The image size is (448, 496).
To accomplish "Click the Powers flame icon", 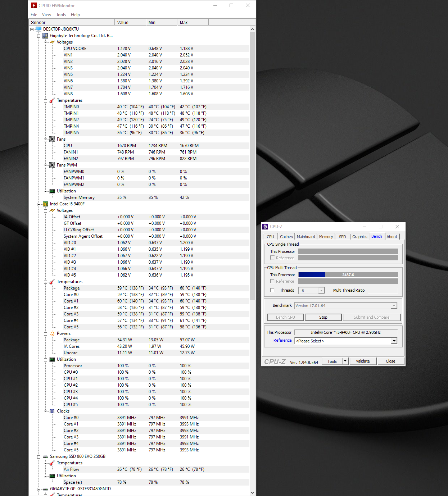I will (x=52, y=333).
